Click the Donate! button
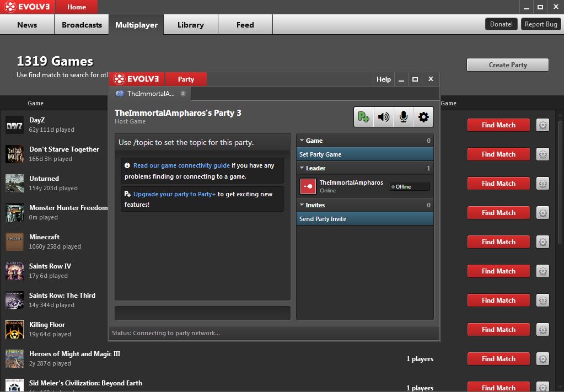 (501, 24)
